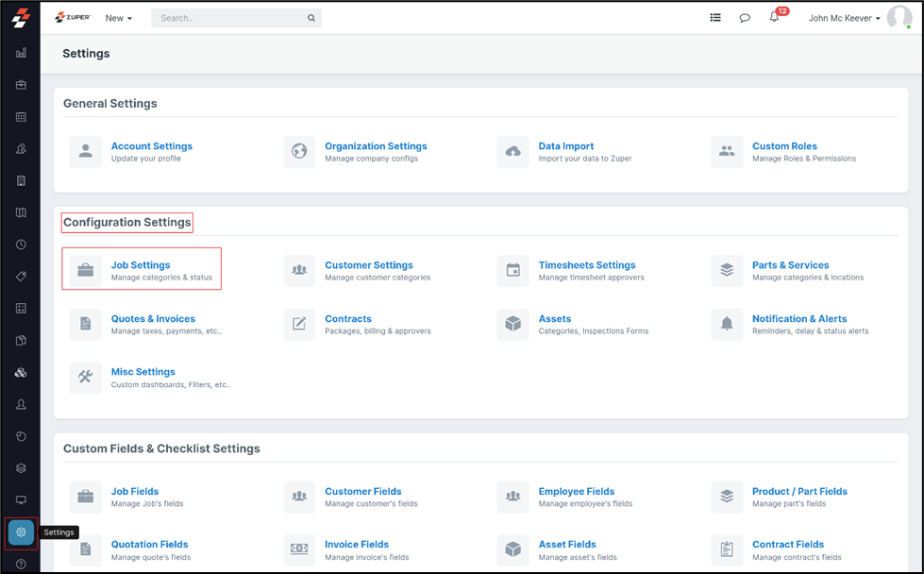
Task: Click the list view icon in header
Action: pos(715,18)
